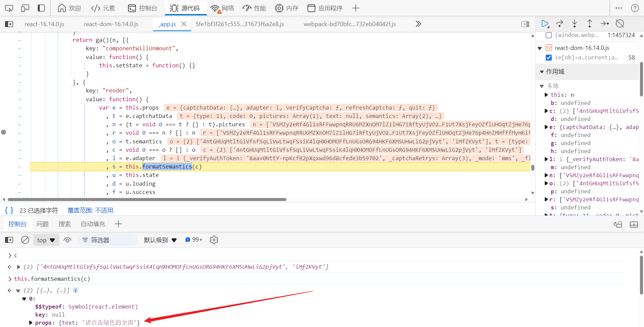Show more file tabs with double chevron
The width and height of the screenshot is (644, 327).
(x=418, y=24)
